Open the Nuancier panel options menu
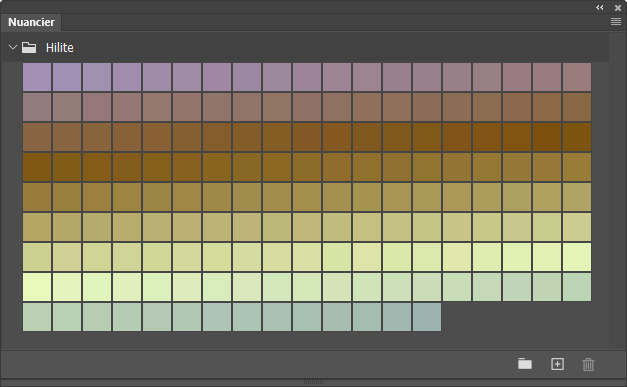 [616, 22]
